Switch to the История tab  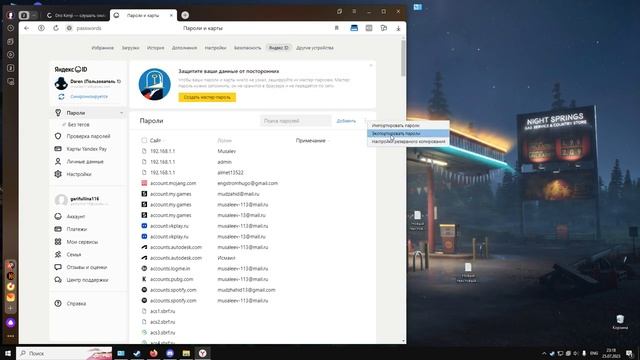click(x=156, y=48)
